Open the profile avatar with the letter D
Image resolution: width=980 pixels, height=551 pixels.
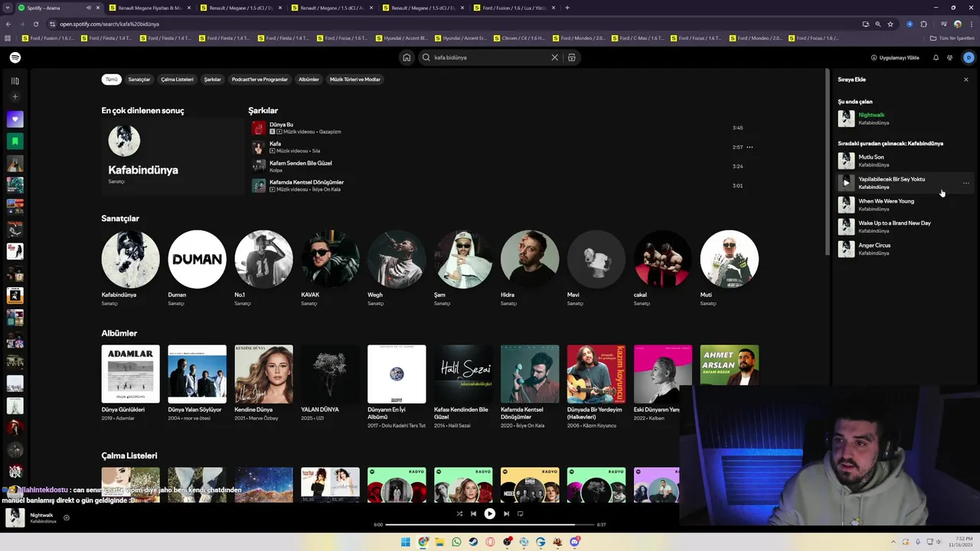[x=969, y=57]
